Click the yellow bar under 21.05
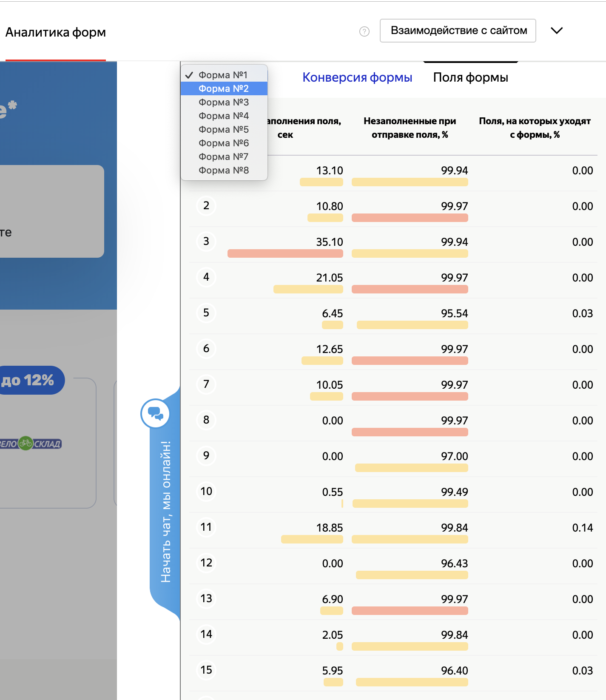This screenshot has width=606, height=700. pos(308,289)
